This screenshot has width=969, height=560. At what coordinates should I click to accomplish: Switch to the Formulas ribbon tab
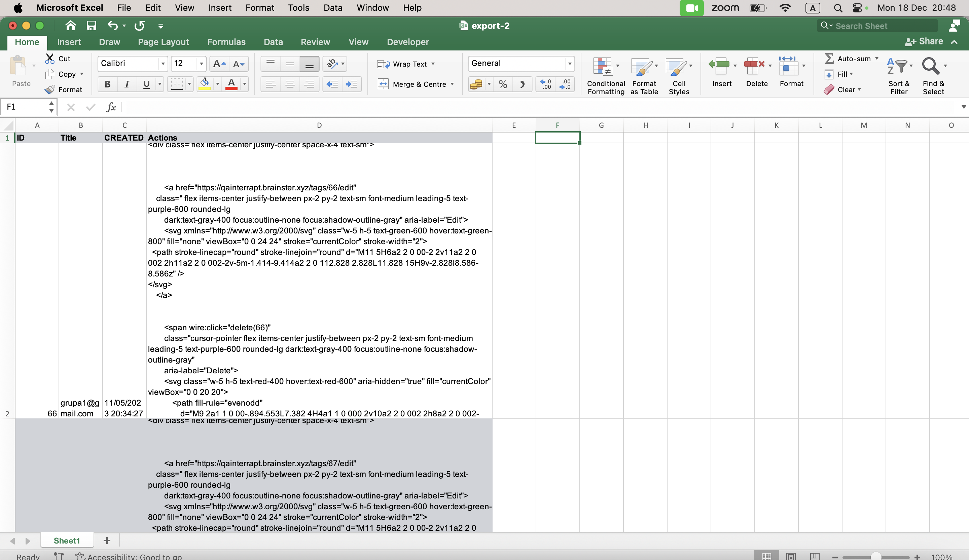[226, 42]
